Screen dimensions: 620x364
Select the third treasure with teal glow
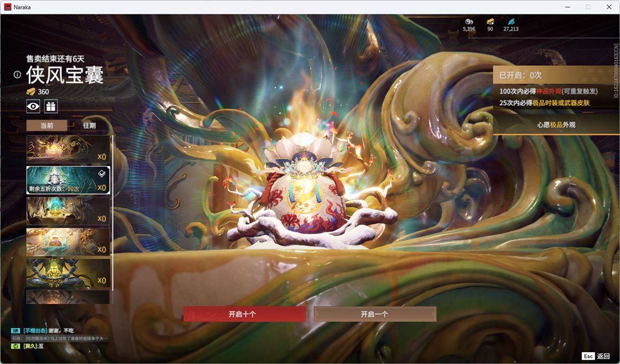[x=68, y=211]
